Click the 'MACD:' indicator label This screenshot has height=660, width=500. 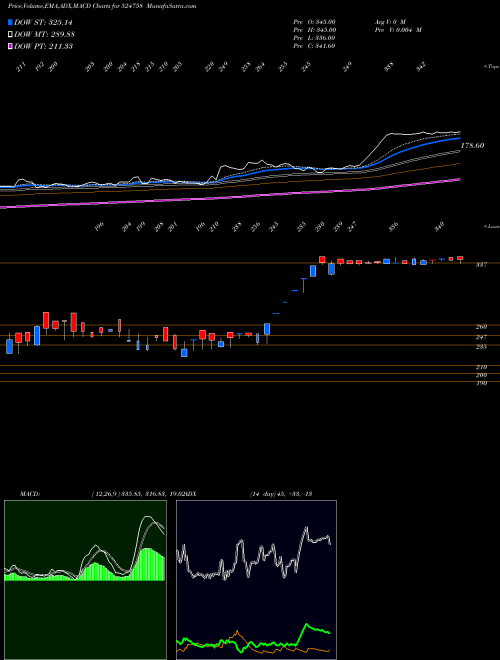pos(30,494)
